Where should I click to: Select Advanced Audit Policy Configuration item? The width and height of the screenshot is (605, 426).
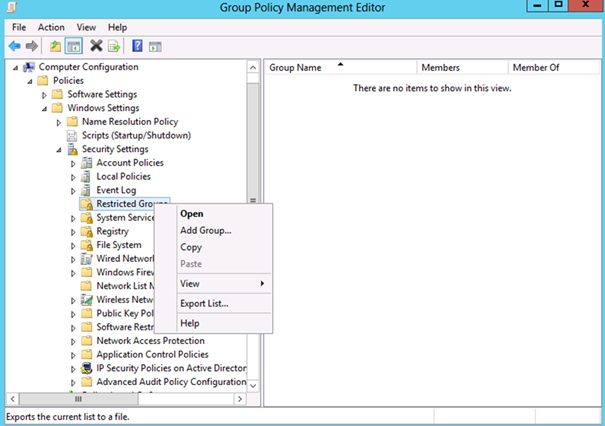(x=171, y=382)
